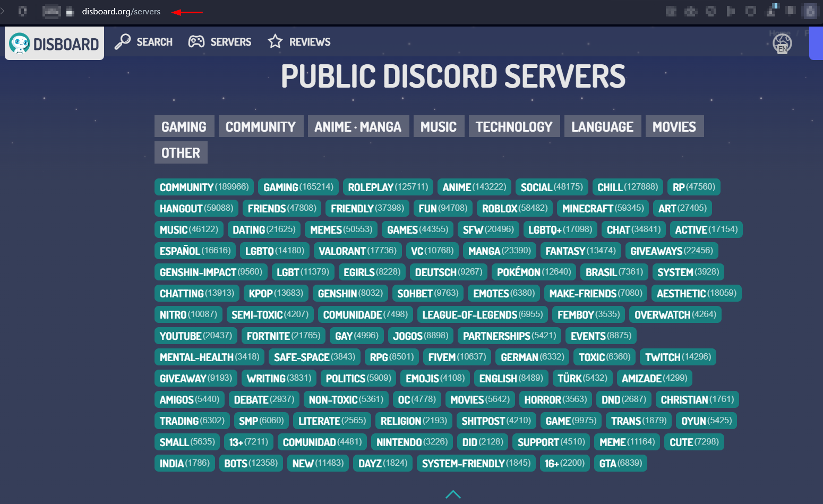
Task: Open the NITRO tag
Action: tap(188, 314)
